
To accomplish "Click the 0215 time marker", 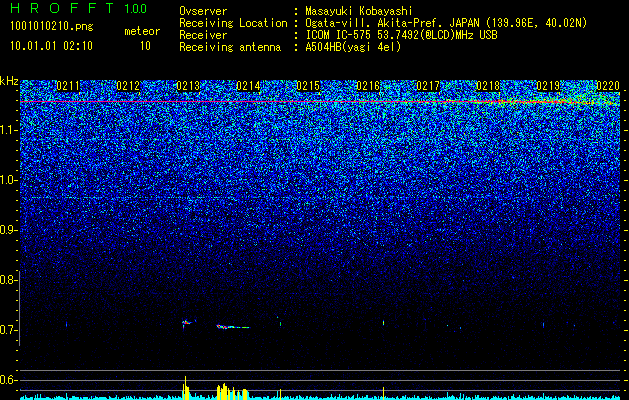I will click(x=308, y=86).
